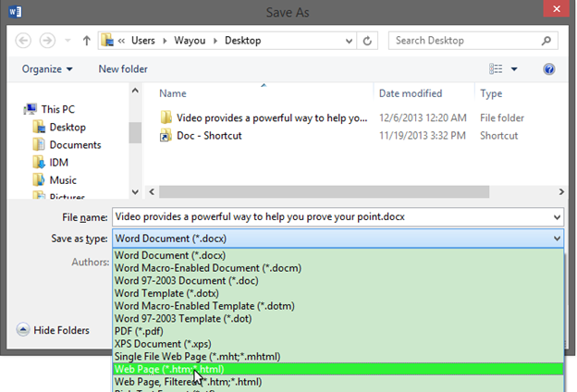Click the Back navigation arrow
577x392 pixels.
[x=23, y=41]
